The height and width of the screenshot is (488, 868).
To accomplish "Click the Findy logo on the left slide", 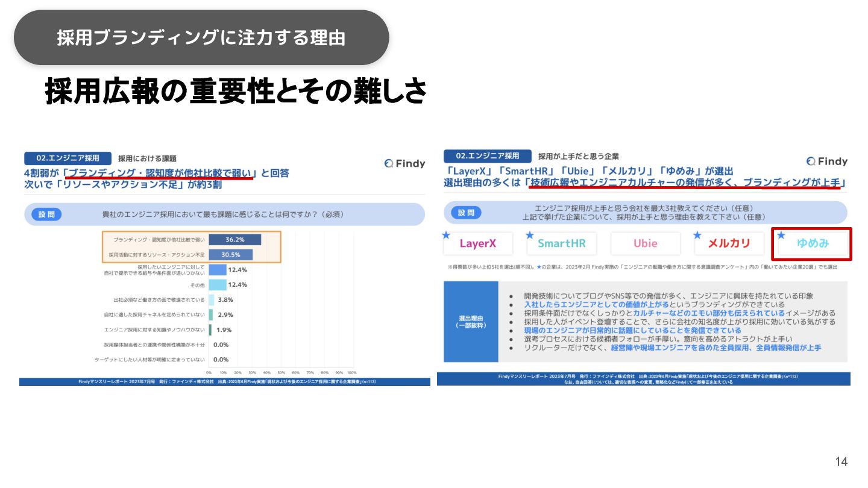I will tap(404, 163).
